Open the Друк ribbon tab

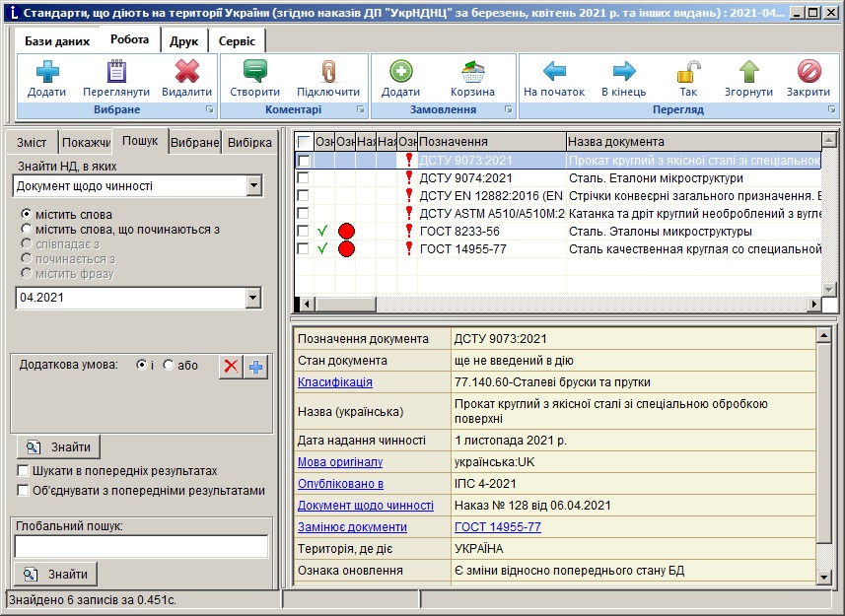tap(184, 41)
